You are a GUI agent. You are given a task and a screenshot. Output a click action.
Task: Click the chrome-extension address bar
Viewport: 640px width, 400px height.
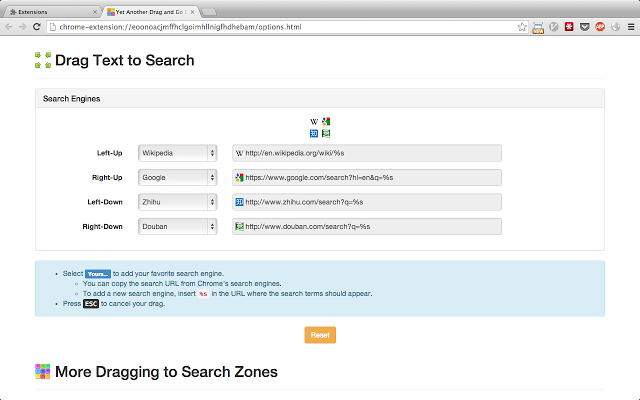(x=286, y=27)
